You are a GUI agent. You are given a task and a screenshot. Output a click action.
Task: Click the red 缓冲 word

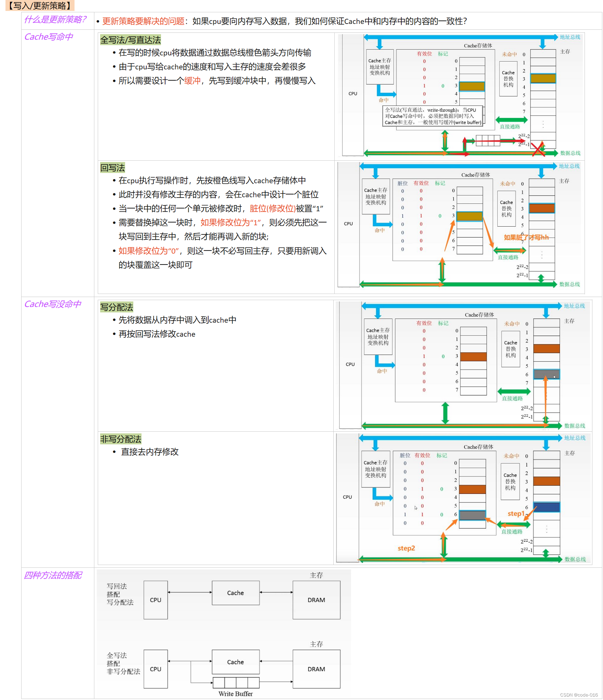(x=192, y=81)
